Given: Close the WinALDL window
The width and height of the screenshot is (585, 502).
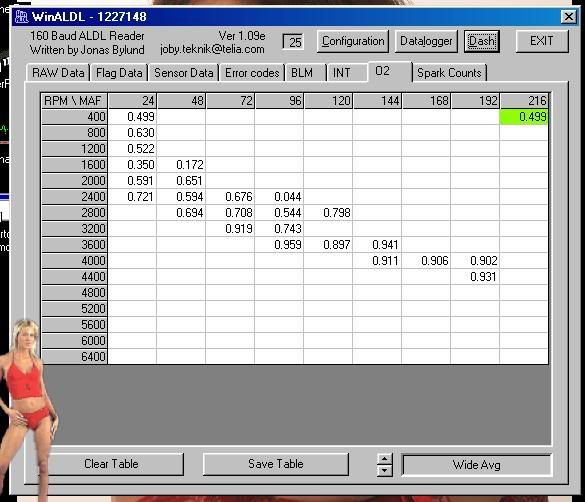Looking at the screenshot, I should click(x=569, y=17).
